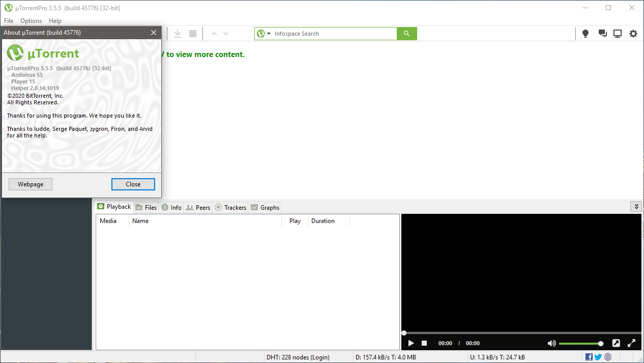
Task: Click the upload speed status 'U: 1.3 kB/s'
Action: point(496,357)
